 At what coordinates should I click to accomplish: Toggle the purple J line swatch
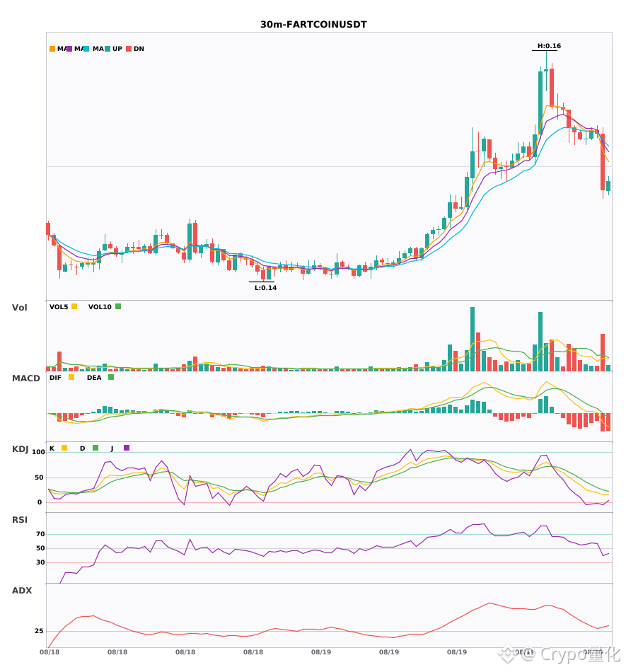(127, 448)
